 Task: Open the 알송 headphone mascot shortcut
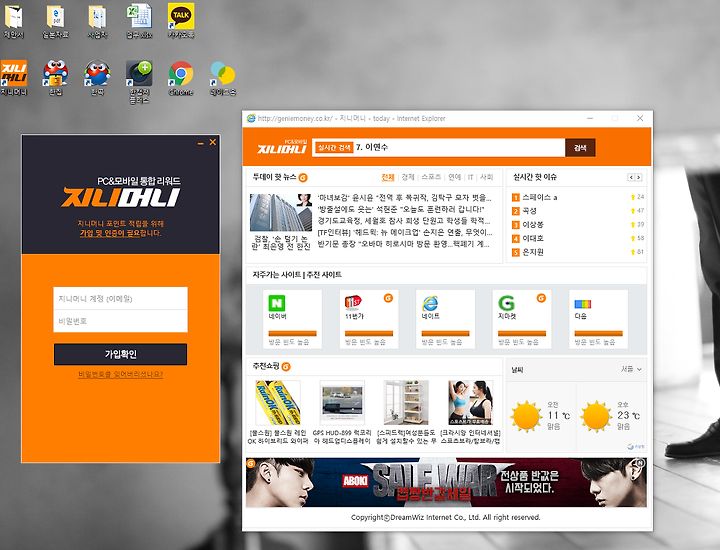click(x=97, y=78)
